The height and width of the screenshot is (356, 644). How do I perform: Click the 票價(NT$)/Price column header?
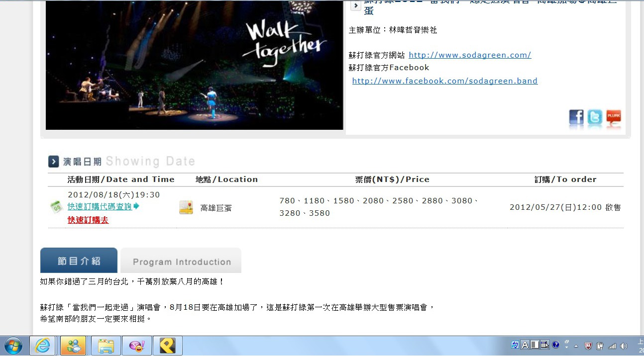(392, 179)
